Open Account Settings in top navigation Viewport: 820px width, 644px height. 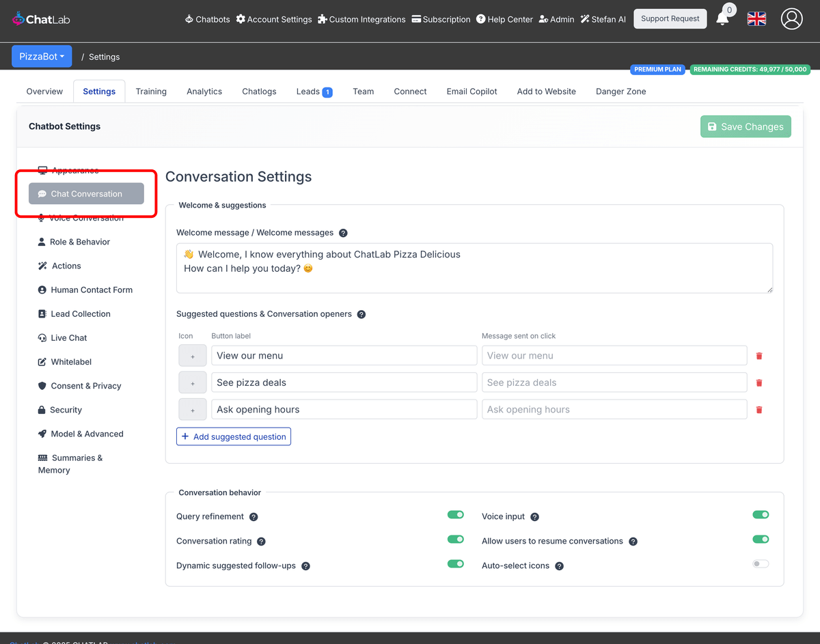tap(274, 19)
